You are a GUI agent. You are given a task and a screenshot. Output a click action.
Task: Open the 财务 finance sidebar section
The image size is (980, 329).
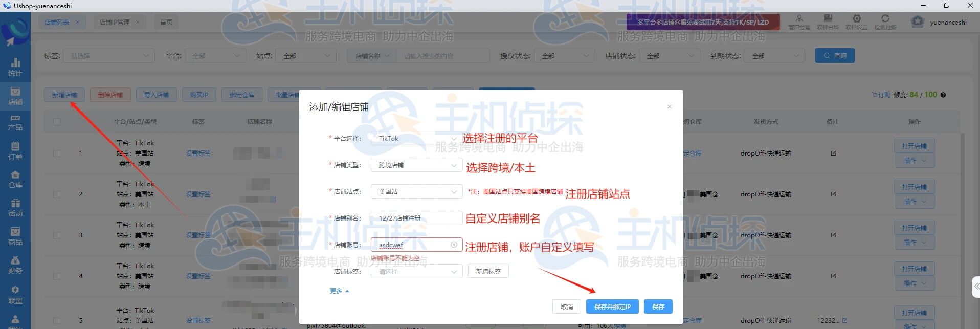(x=15, y=265)
